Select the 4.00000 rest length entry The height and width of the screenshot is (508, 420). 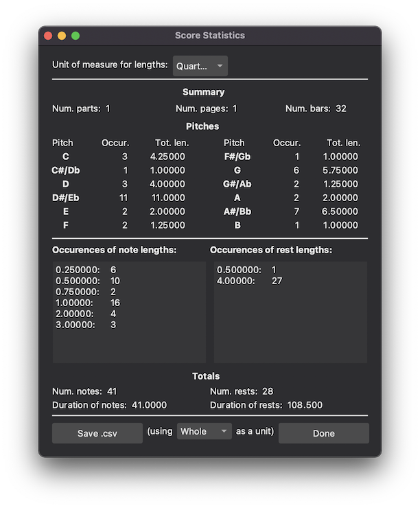[x=248, y=281]
